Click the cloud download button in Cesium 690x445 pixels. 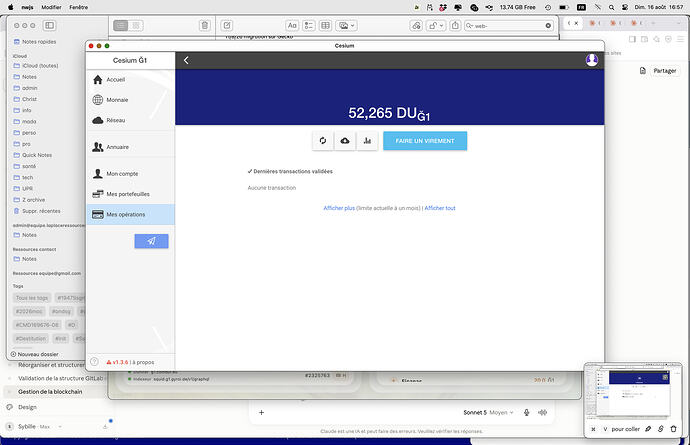[x=345, y=141]
